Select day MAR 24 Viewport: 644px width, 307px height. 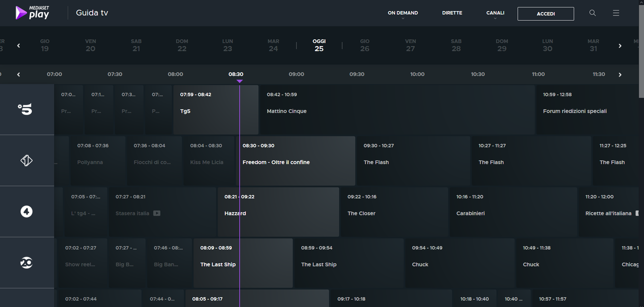(x=273, y=45)
